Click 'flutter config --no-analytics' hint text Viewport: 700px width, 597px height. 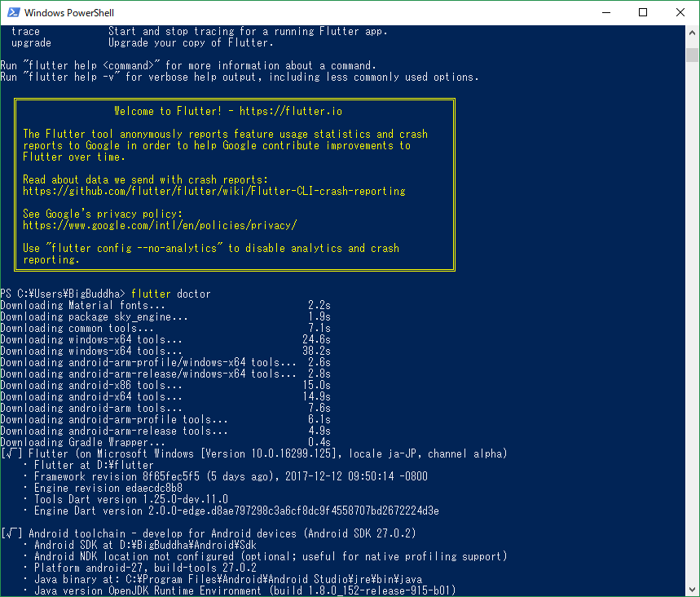pos(134,248)
